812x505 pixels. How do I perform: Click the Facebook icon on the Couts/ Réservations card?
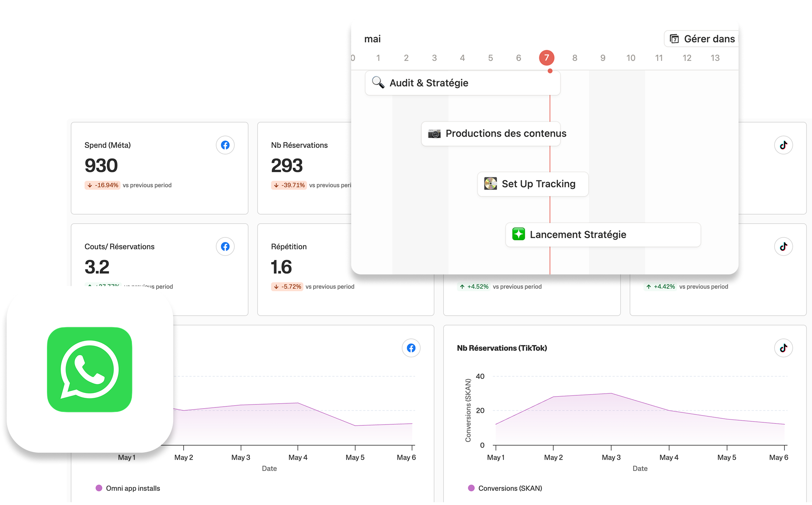coord(225,247)
